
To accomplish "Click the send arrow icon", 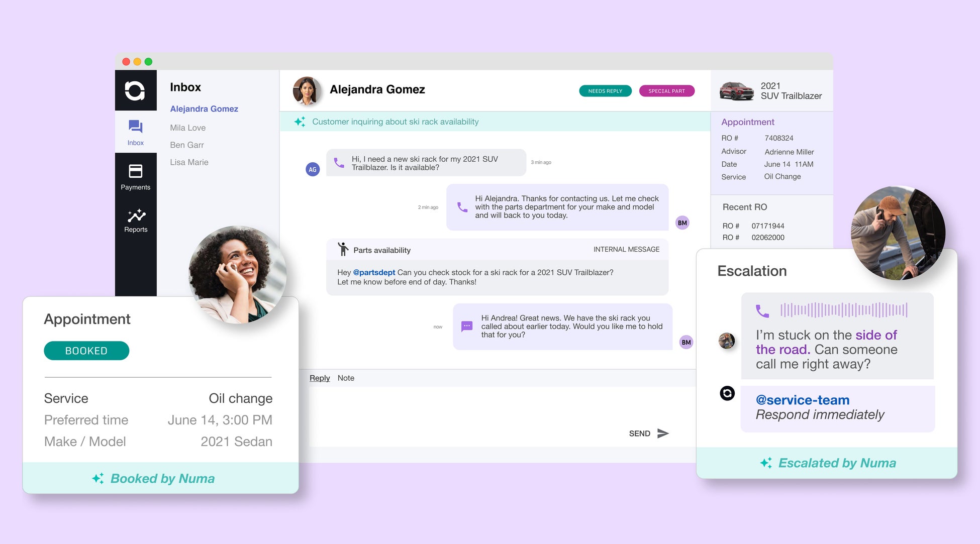I will tap(663, 433).
